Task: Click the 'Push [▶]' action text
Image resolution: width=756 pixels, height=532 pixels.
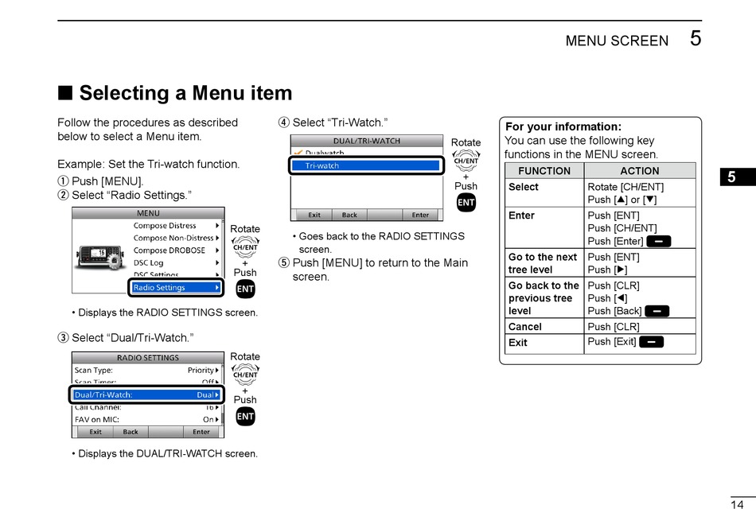Action: click(607, 270)
